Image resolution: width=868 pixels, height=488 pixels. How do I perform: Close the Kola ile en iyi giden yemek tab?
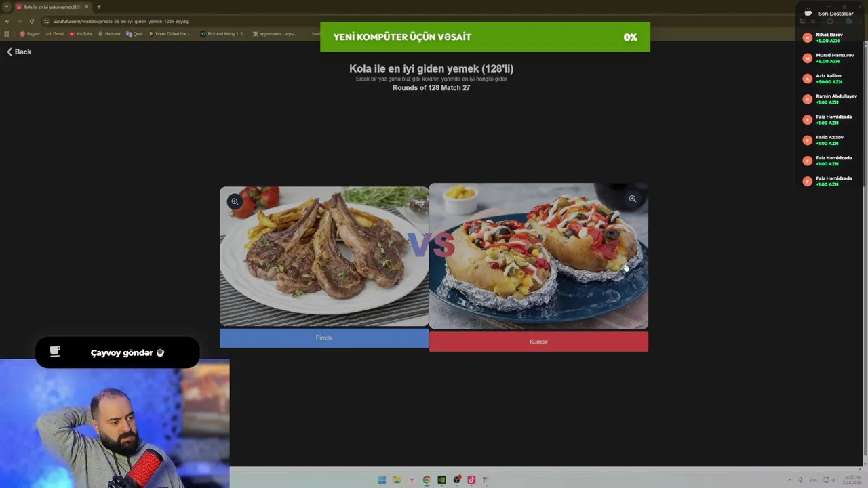pyautogui.click(x=86, y=7)
